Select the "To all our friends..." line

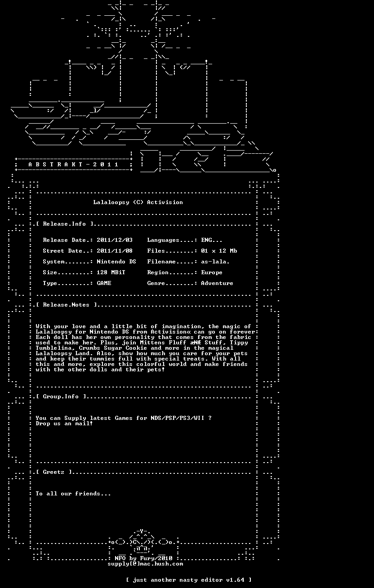click(x=73, y=494)
